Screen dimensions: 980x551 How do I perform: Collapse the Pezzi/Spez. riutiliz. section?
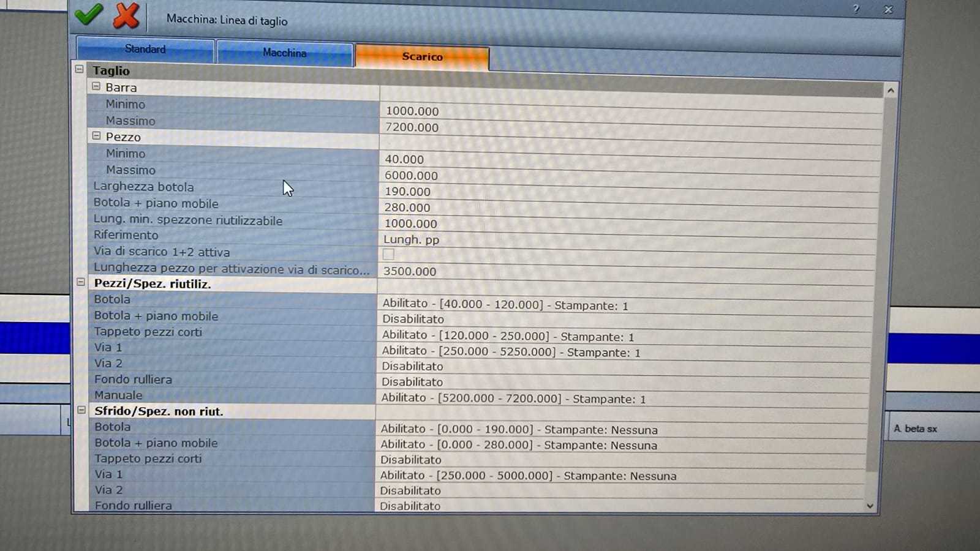point(81,282)
